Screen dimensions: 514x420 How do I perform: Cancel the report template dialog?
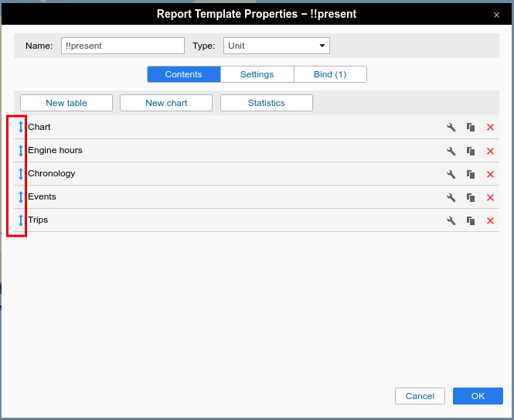click(x=420, y=396)
